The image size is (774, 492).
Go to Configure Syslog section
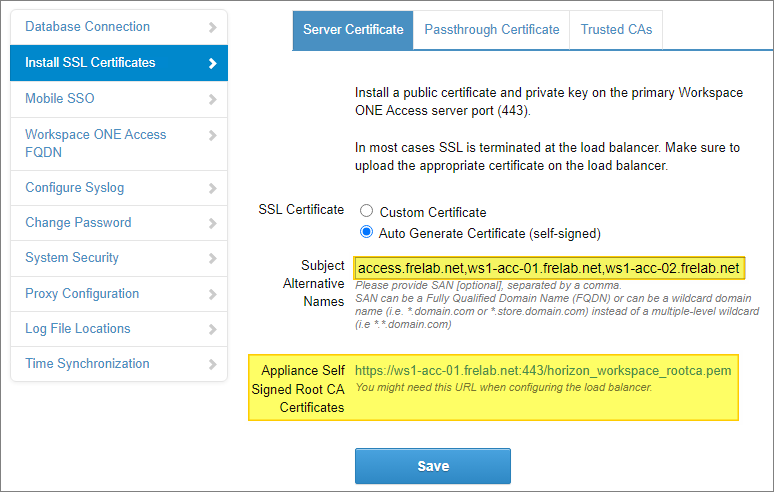[75, 187]
